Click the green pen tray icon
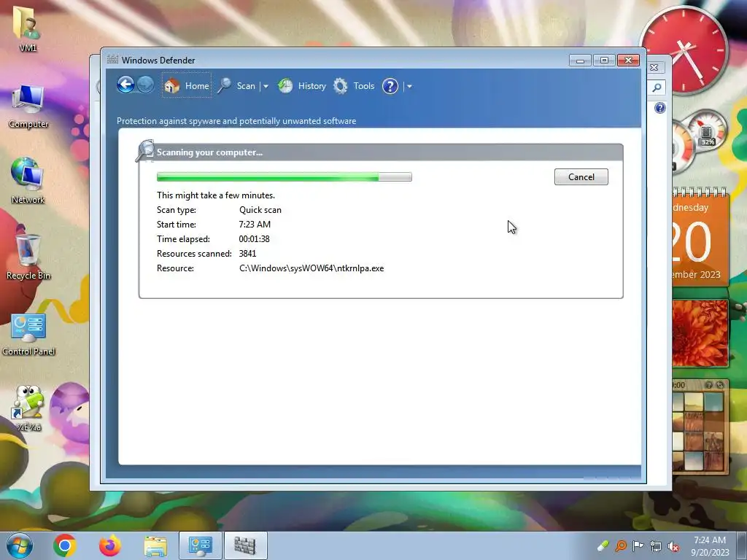This screenshot has height=560, width=747. (x=603, y=545)
